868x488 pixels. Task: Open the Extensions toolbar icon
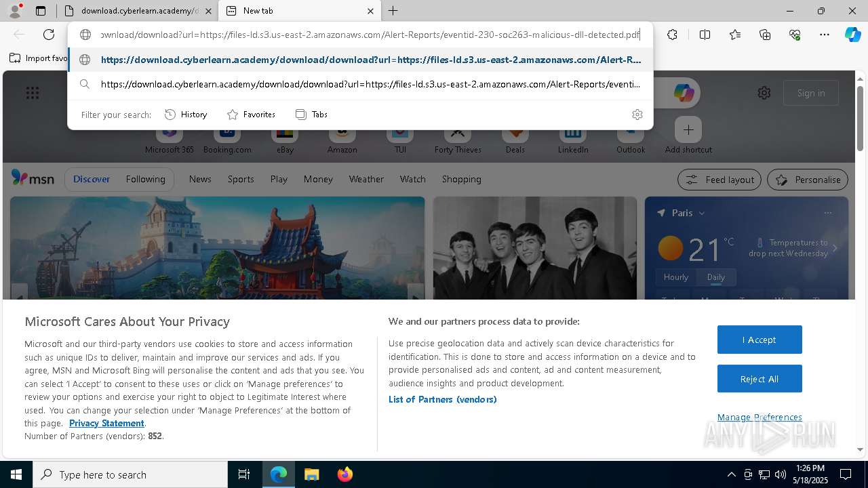coord(672,35)
